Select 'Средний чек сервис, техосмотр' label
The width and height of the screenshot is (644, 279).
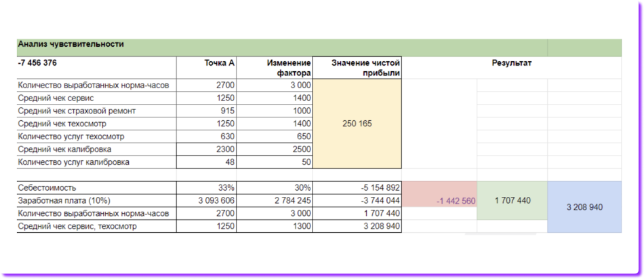click(x=96, y=226)
